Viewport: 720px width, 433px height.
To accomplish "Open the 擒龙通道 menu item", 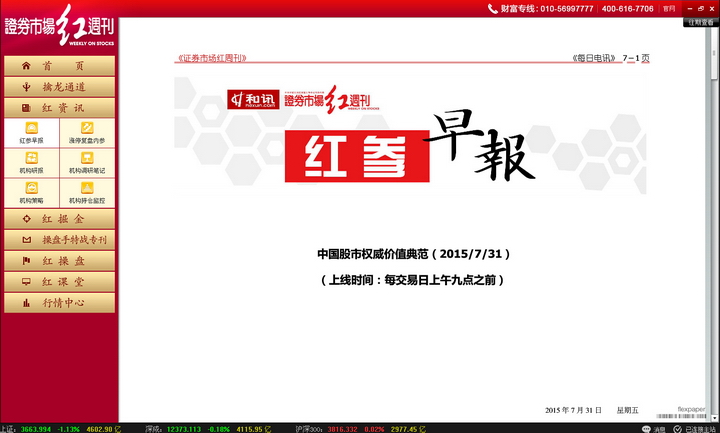I will pos(59,87).
